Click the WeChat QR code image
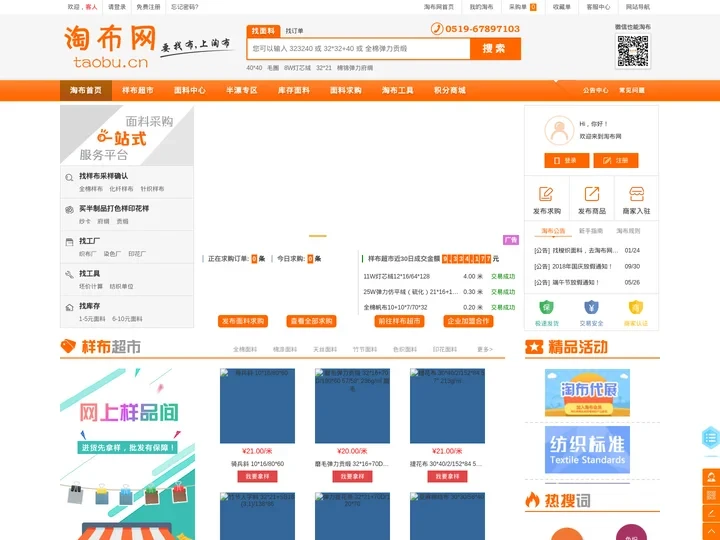Screen dimensions: 720x540 pyautogui.click(x=633, y=51)
